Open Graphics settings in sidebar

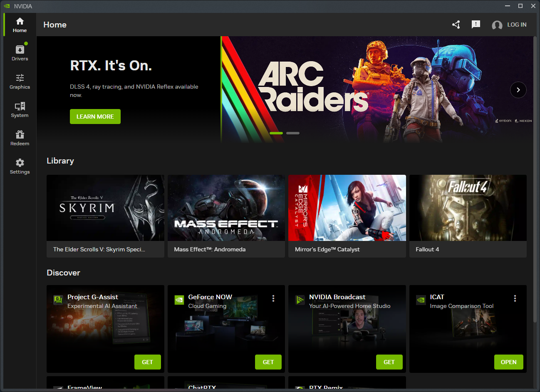click(x=20, y=82)
